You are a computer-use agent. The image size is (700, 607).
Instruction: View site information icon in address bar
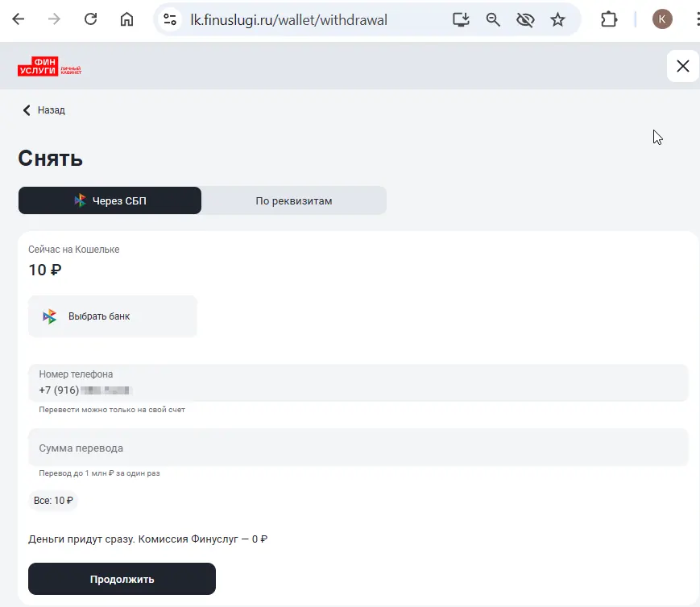[170, 19]
